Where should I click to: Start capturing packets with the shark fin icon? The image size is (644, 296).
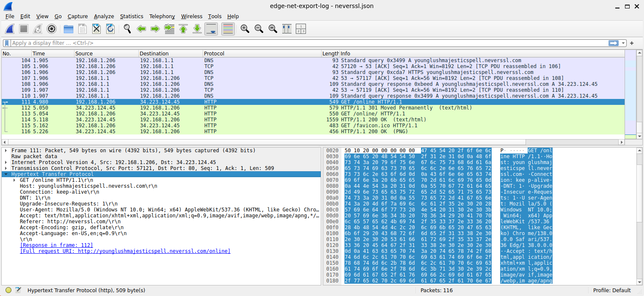tap(10, 29)
